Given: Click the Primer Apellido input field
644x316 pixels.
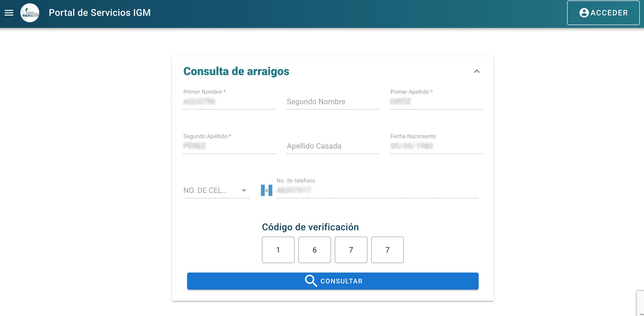Looking at the screenshot, I should [x=436, y=102].
